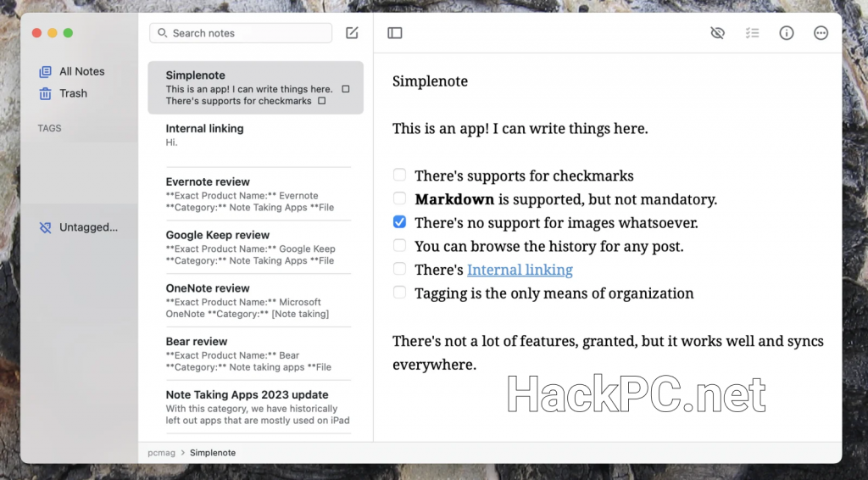Check 'There's supports for checkmarks' checkbox
The height and width of the screenshot is (480, 868).
coord(399,176)
